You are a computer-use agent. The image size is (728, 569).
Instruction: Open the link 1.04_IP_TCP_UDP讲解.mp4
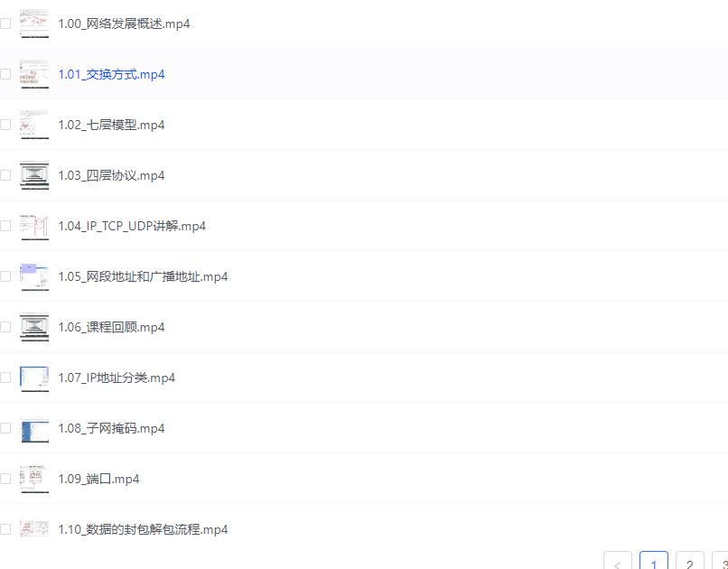[132, 226]
